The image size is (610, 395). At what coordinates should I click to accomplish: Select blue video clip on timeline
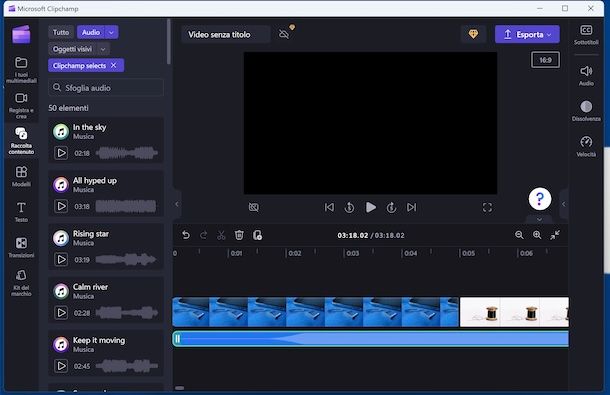coord(316,312)
